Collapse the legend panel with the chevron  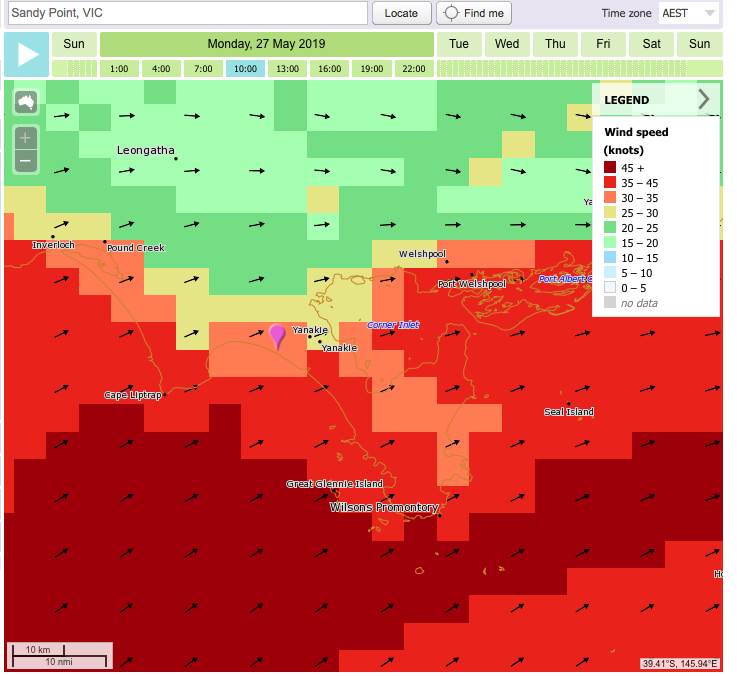tap(704, 99)
